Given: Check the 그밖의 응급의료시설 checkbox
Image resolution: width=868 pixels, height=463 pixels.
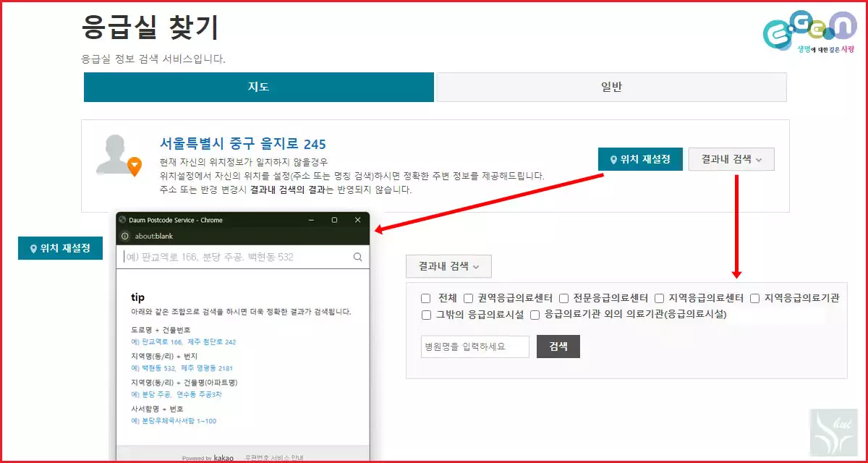Looking at the screenshot, I should click(426, 314).
